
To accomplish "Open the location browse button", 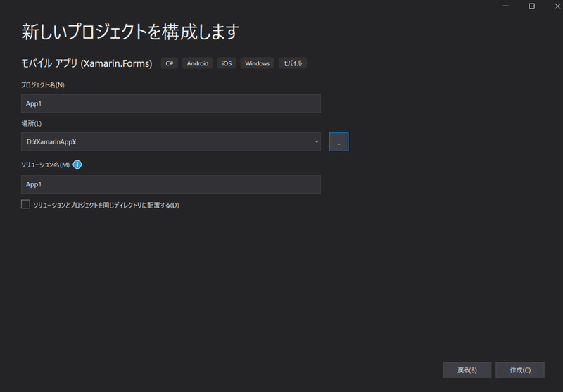I will point(339,141).
